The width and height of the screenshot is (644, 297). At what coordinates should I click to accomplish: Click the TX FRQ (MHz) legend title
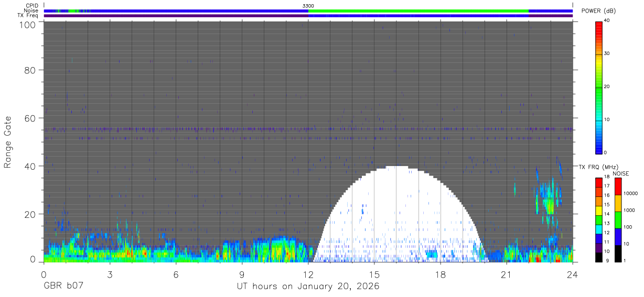click(598, 167)
